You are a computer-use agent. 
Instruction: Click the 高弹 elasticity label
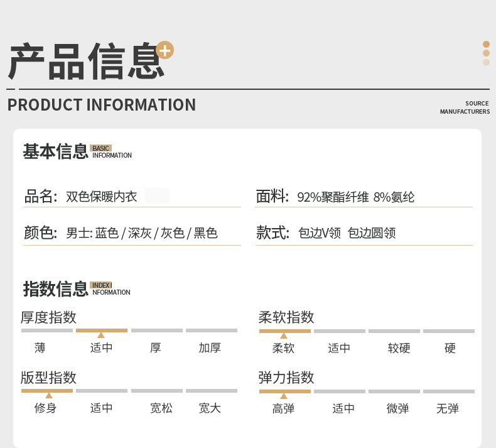(x=283, y=408)
